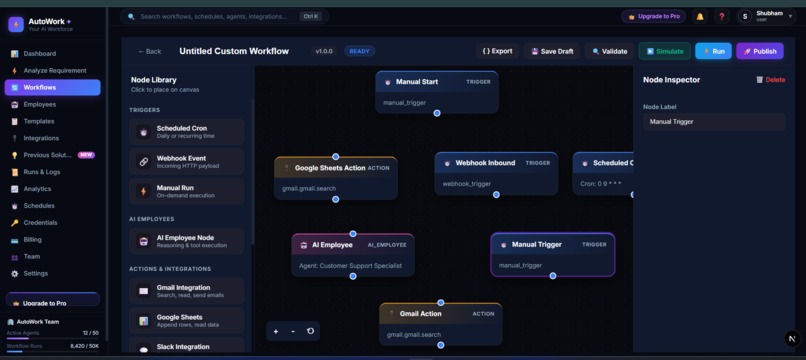
Task: Focus the search workflows field
Action: pos(225,16)
